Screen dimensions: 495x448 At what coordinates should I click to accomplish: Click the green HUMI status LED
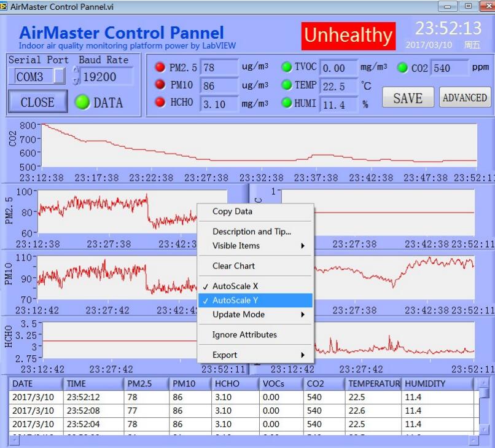click(286, 103)
